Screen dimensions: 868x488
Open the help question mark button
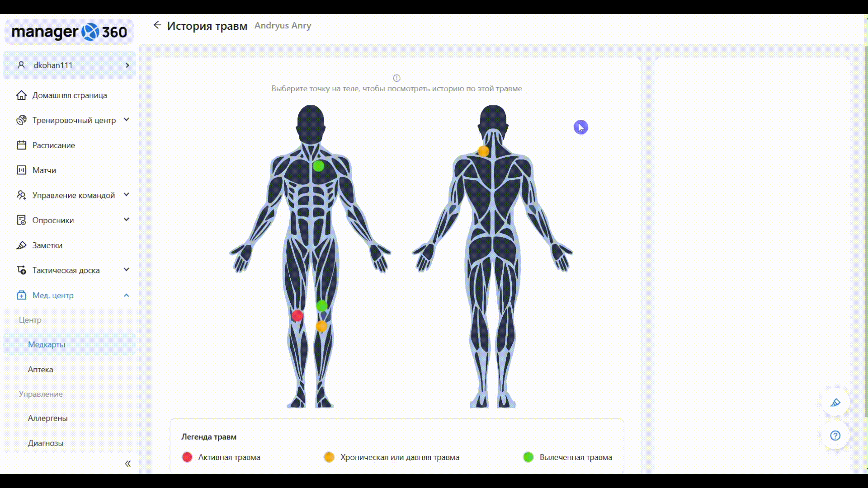pos(835,436)
